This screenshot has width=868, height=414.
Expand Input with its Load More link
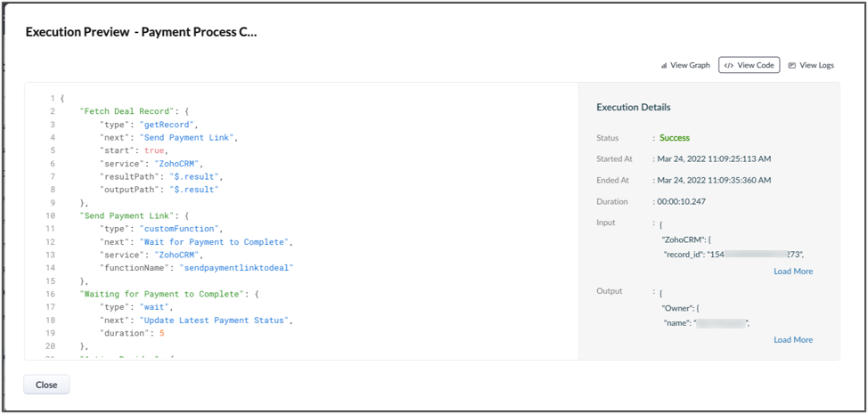(792, 271)
